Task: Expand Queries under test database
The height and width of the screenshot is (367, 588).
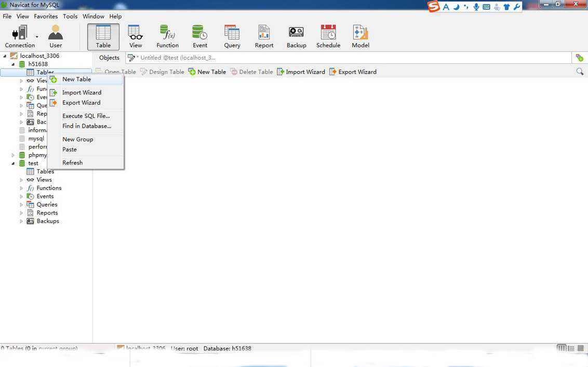Action: tap(21, 205)
